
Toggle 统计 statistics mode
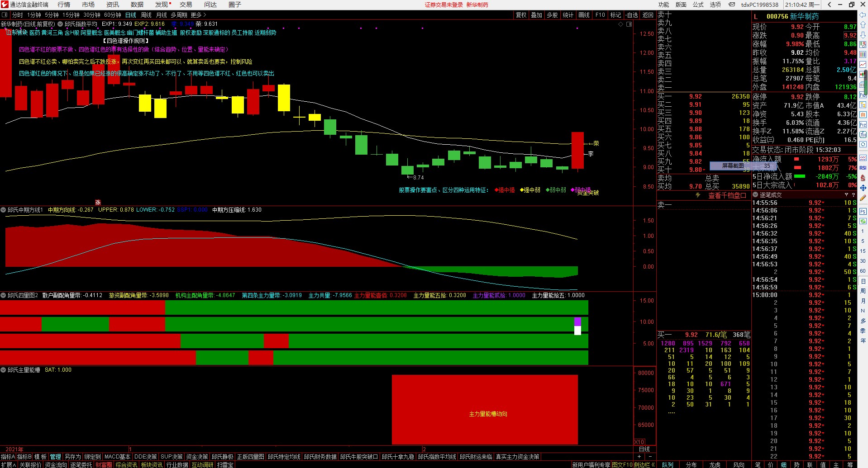pos(568,15)
